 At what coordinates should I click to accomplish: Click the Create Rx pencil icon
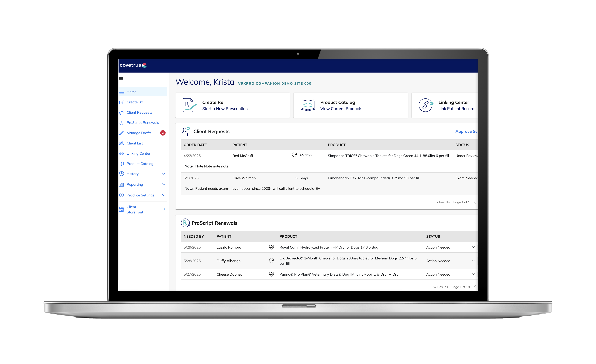122,102
